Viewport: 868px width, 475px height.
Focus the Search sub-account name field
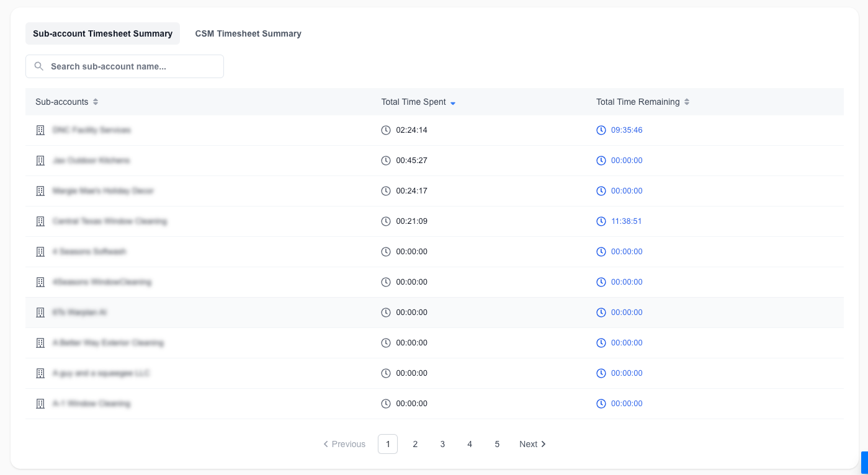(125, 66)
